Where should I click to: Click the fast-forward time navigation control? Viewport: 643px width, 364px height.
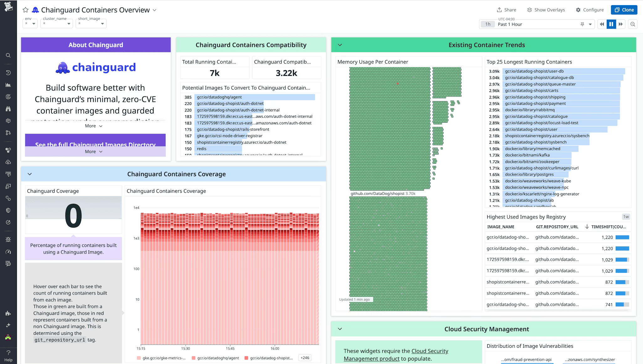click(x=621, y=24)
